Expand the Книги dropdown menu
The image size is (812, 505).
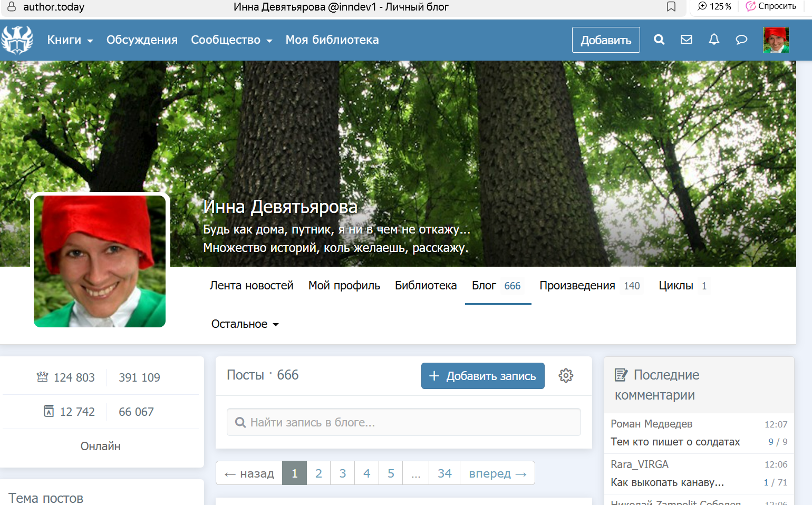tap(70, 40)
